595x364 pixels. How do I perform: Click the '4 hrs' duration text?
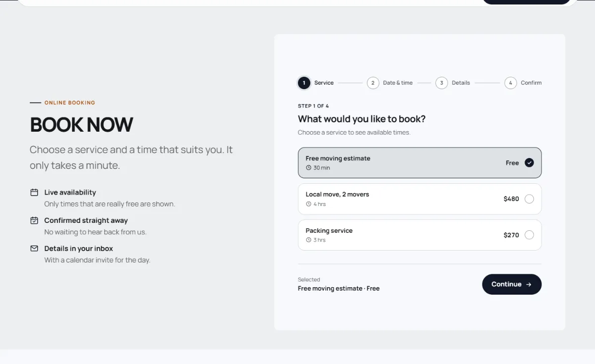[319, 204]
